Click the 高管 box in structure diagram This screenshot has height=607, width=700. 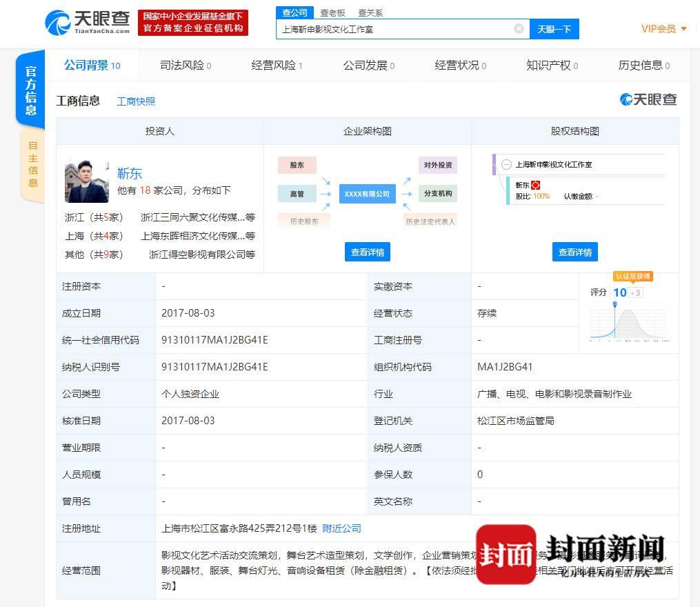pyautogui.click(x=297, y=194)
